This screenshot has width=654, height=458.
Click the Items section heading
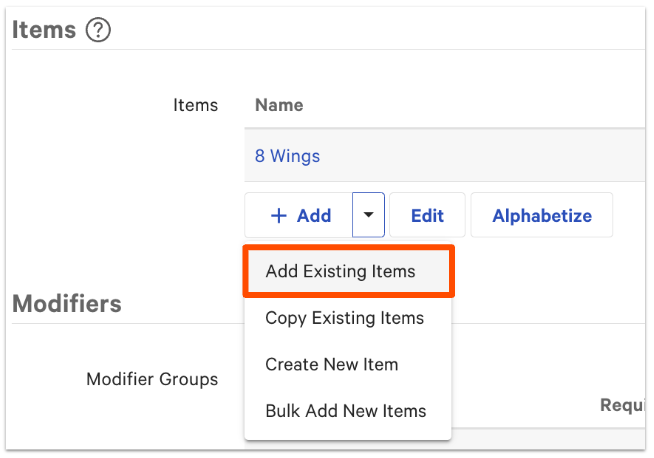(x=44, y=31)
